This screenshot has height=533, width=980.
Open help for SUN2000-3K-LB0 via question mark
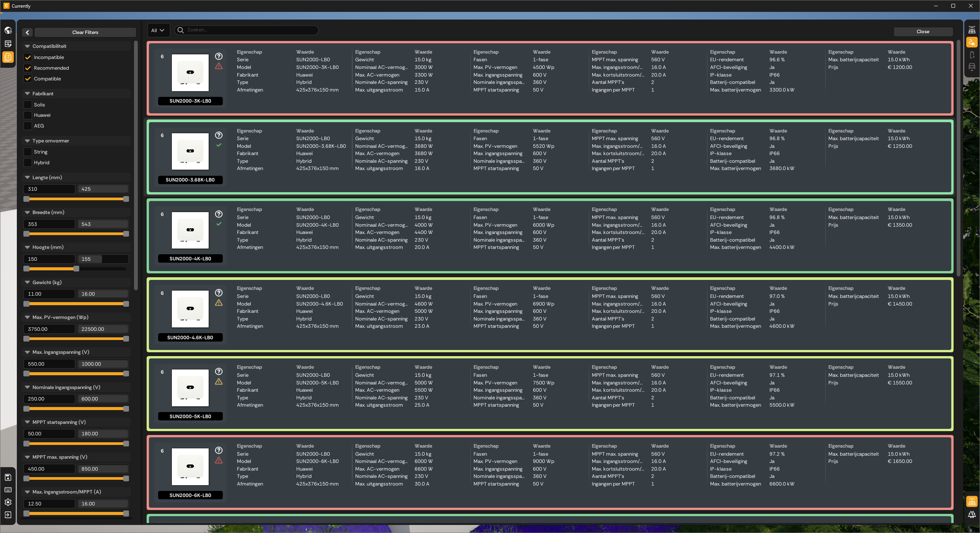pyautogui.click(x=219, y=56)
